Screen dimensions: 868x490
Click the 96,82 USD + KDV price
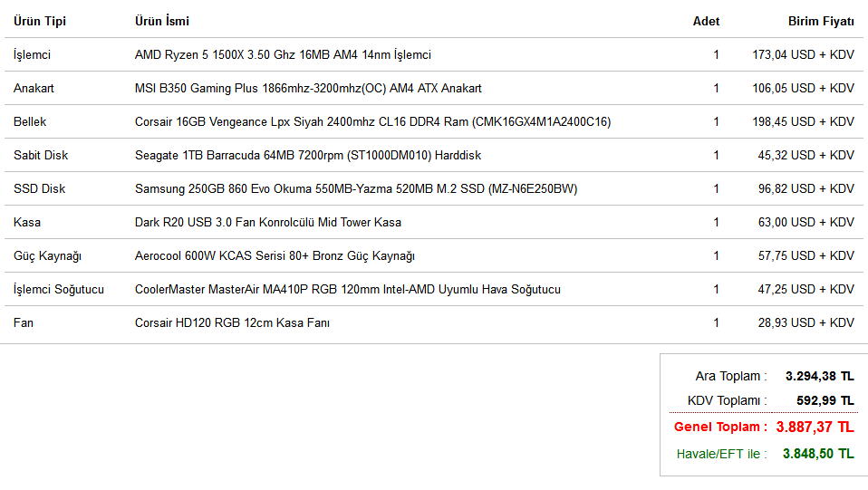[x=806, y=188]
